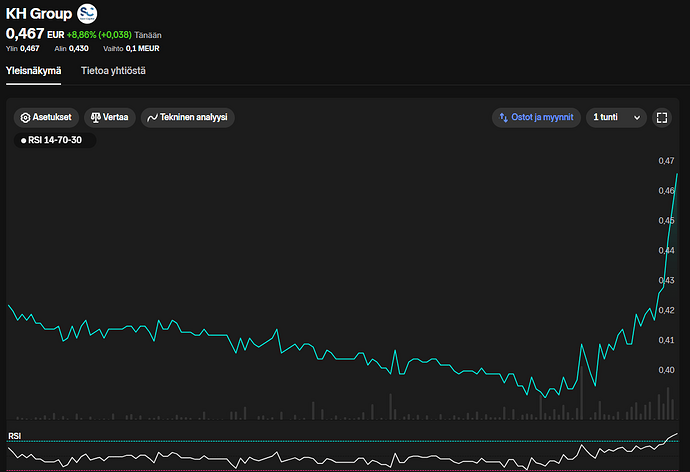Viewport: 690px width, 472px height.
Task: Click the 0,467 EUR price value
Action: click(x=35, y=34)
